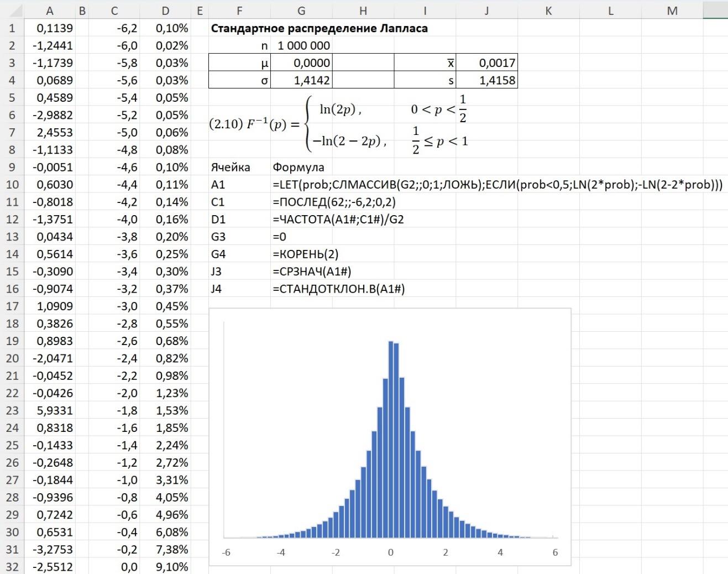The image size is (728, 574).
Task: Click the "μ" label cell
Action: click(x=239, y=63)
